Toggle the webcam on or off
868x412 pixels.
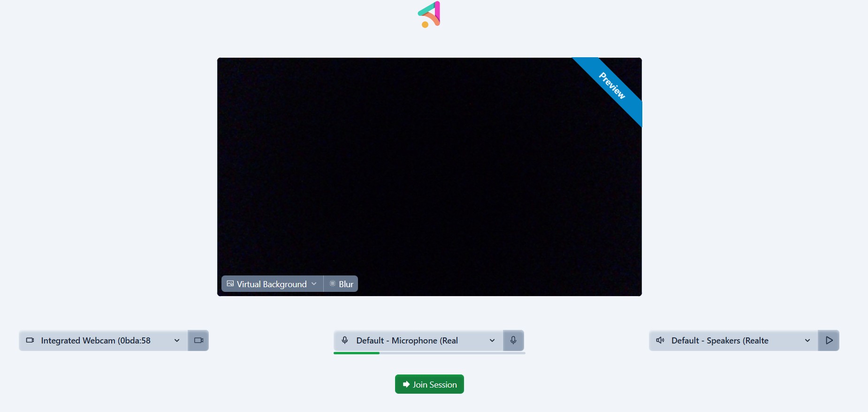point(198,340)
